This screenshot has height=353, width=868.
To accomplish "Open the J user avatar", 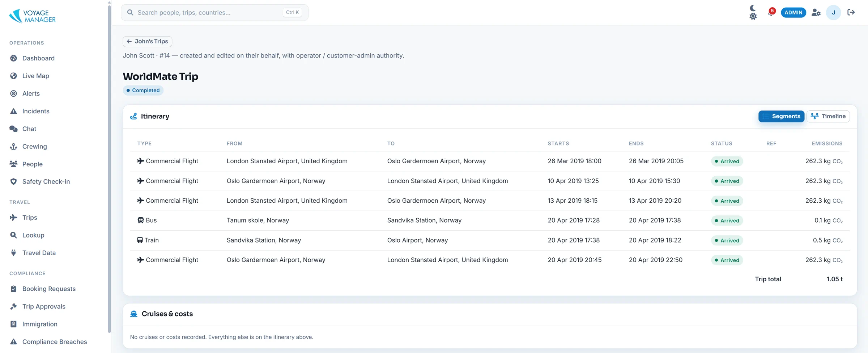I will click(833, 12).
